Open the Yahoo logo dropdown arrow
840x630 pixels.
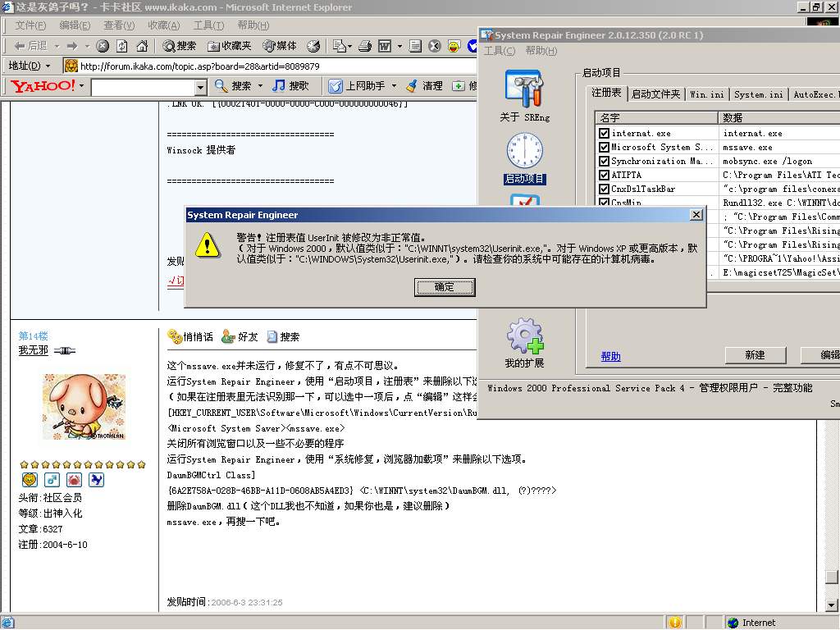point(82,85)
